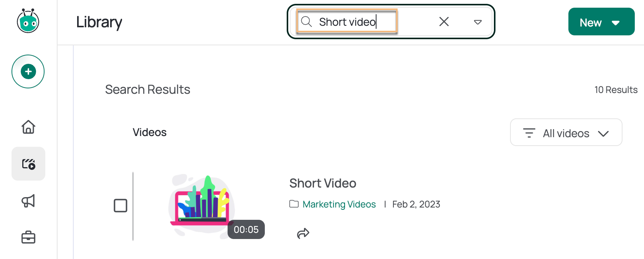Click the 00:05 duration badge
Screen dimensions: 644x259
(246, 229)
